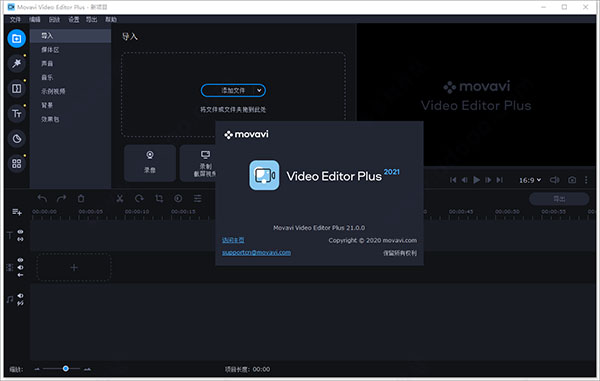Expand the Add Files dropdown arrow
The height and width of the screenshot is (381, 600).
[259, 91]
